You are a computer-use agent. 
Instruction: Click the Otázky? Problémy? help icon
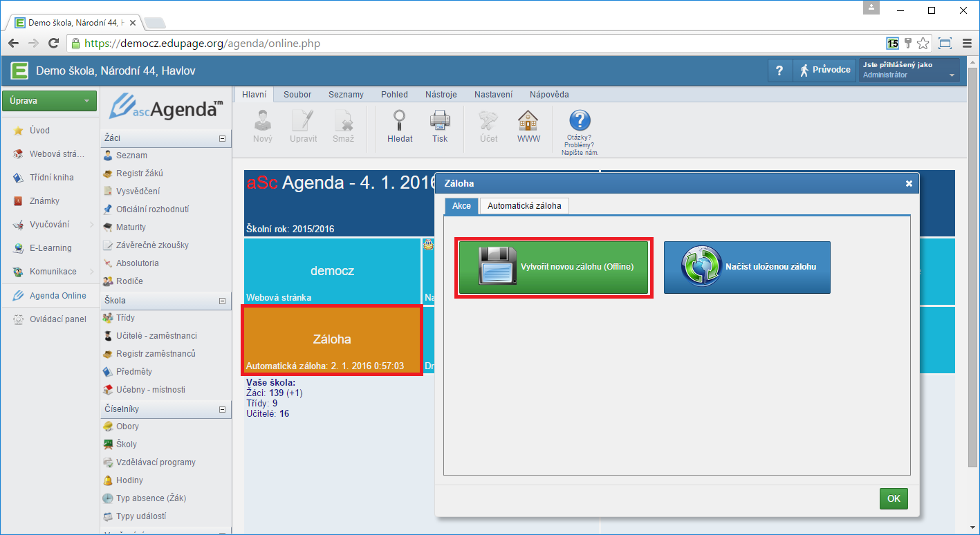click(x=580, y=132)
